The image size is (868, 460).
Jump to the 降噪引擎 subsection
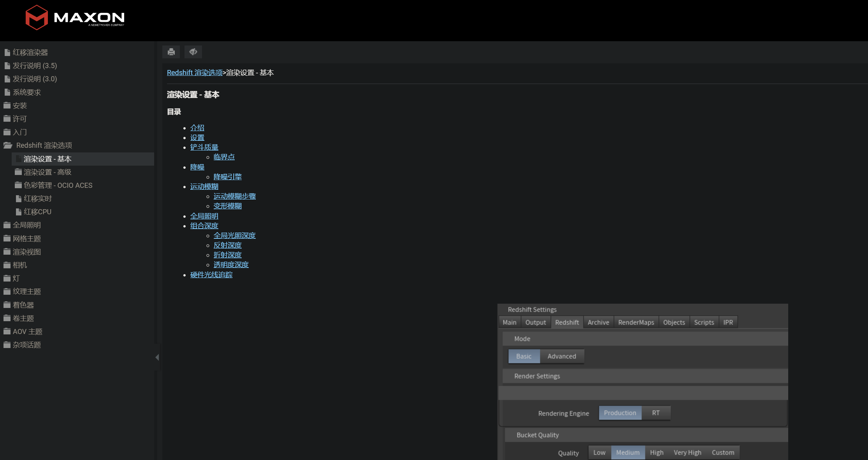tap(228, 177)
